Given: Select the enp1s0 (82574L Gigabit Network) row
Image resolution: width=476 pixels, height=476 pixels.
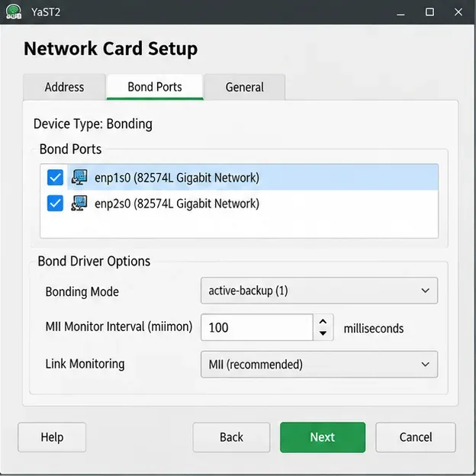Looking at the screenshot, I should (240, 177).
